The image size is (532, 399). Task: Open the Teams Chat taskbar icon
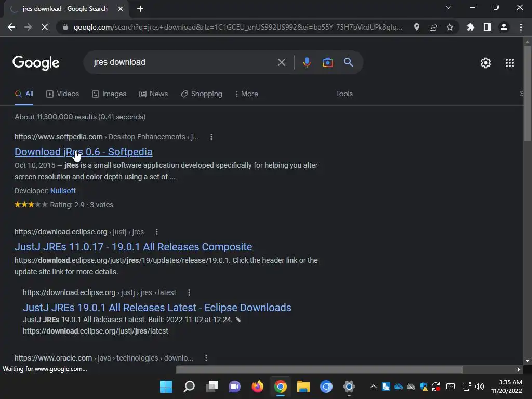234,387
